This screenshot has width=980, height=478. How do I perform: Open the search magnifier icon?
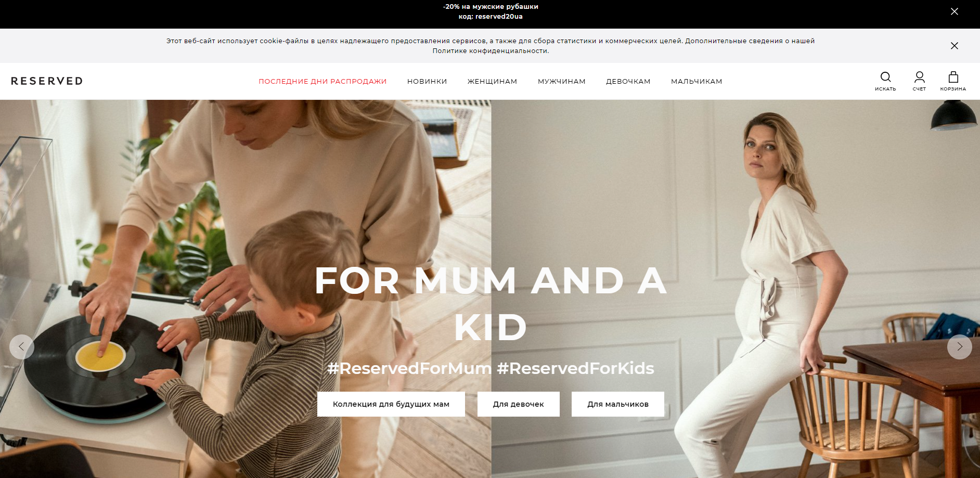885,77
